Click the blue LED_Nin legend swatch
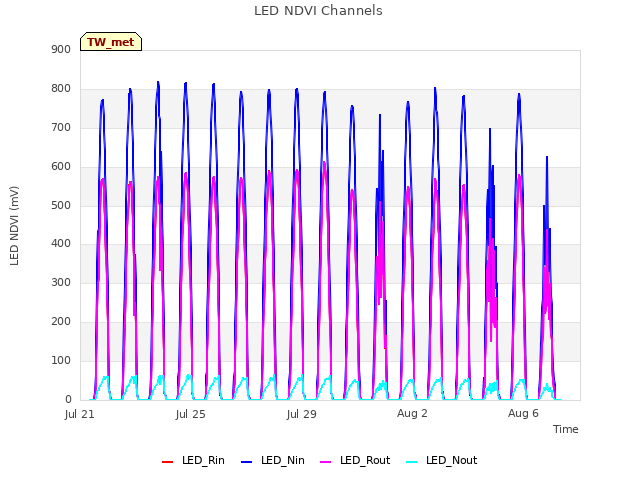The height and width of the screenshot is (480, 640). (247, 462)
